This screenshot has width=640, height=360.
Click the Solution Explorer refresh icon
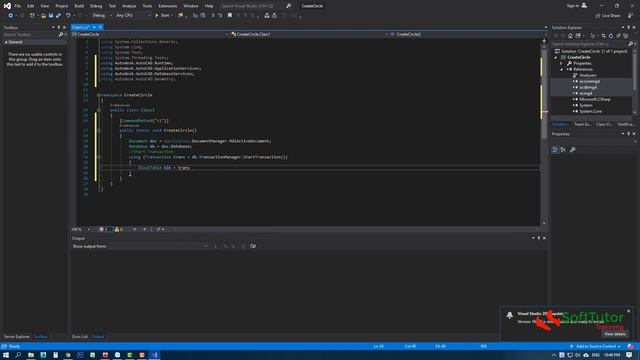611,36
